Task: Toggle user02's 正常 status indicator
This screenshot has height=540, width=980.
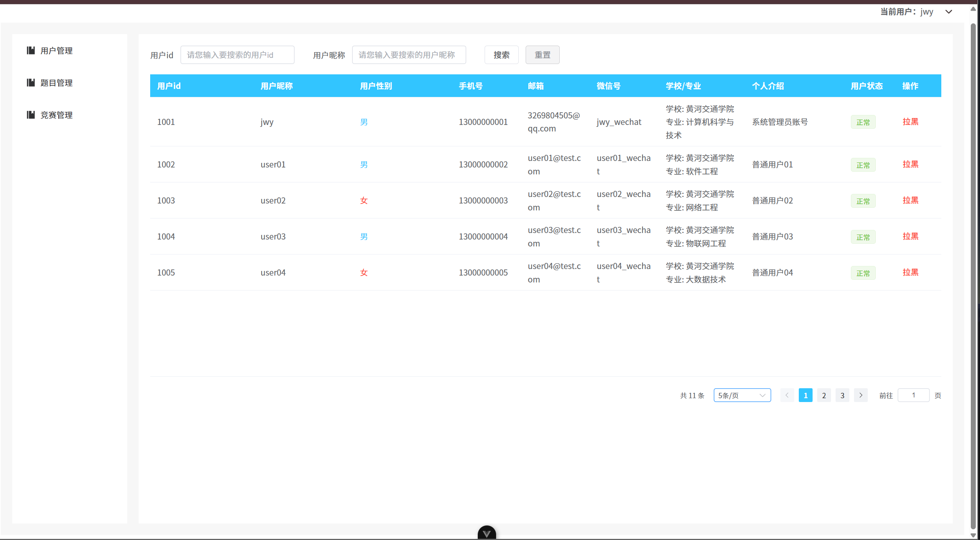Action: pyautogui.click(x=863, y=200)
